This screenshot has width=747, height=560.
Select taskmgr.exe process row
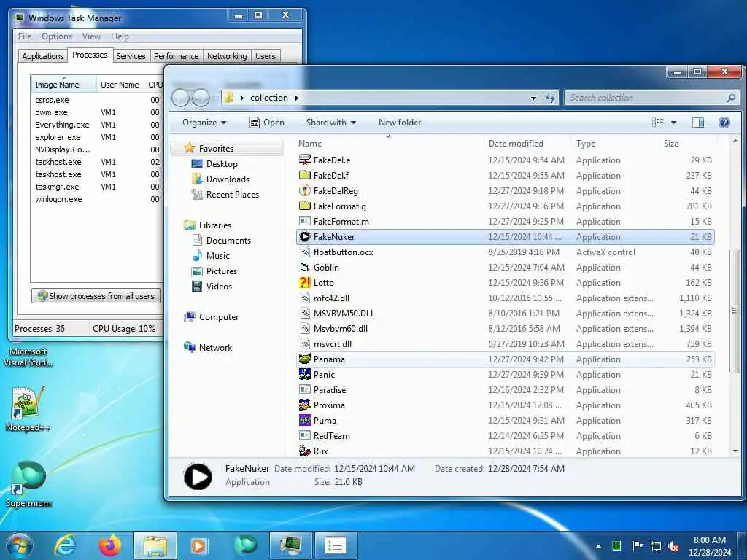pyautogui.click(x=97, y=187)
